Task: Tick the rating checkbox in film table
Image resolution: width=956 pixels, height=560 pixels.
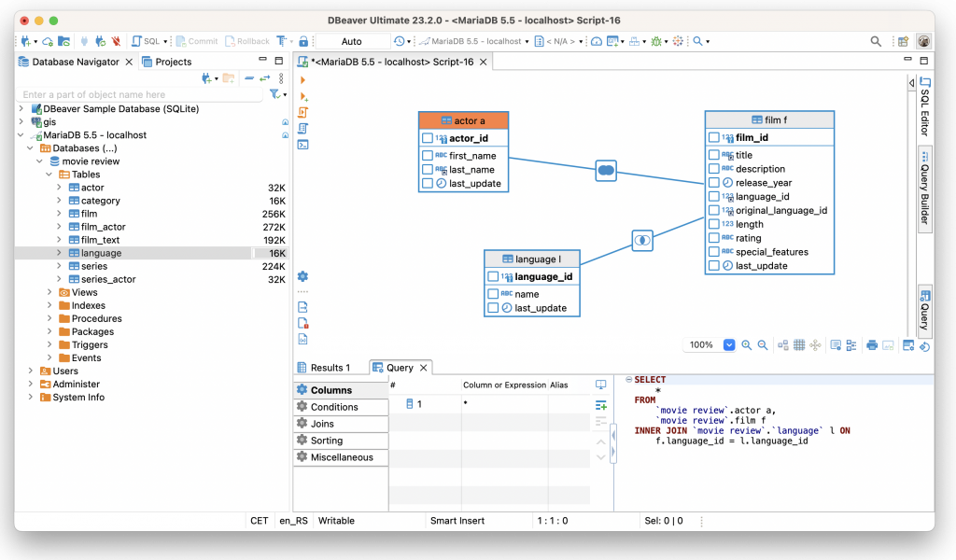Action: click(714, 238)
